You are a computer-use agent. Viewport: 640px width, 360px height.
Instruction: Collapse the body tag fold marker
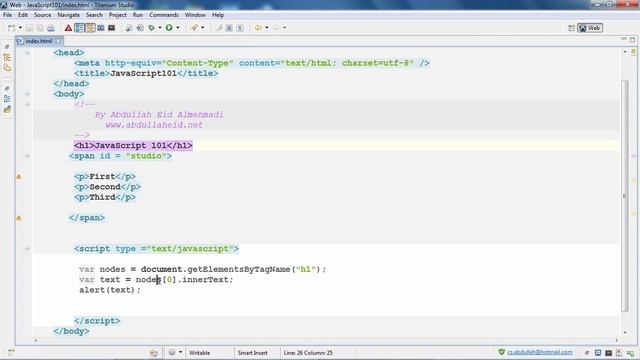(27, 94)
